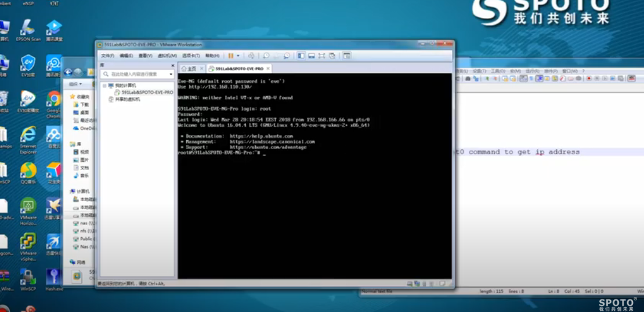Screen dimensions: 644x312
Task: Open the 虚拟机(M) menu in VMware
Action: tap(167, 56)
